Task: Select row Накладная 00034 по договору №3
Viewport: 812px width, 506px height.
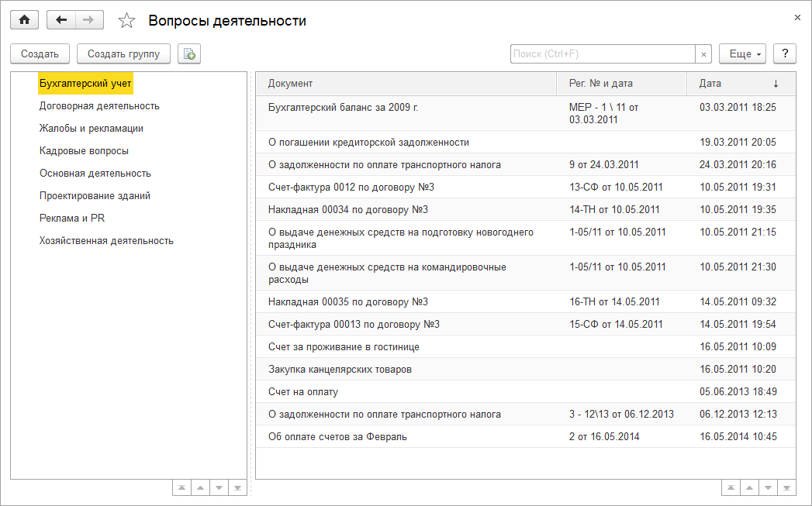Action: 526,209
